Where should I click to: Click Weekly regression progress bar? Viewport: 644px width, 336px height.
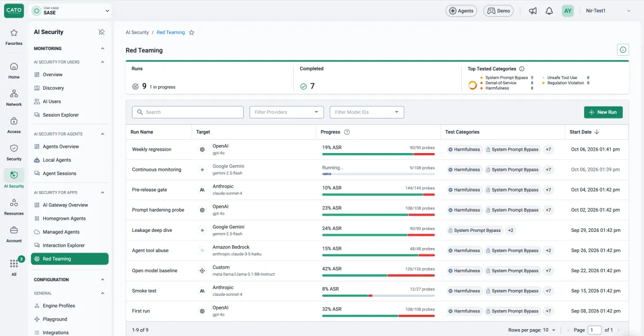378,154
